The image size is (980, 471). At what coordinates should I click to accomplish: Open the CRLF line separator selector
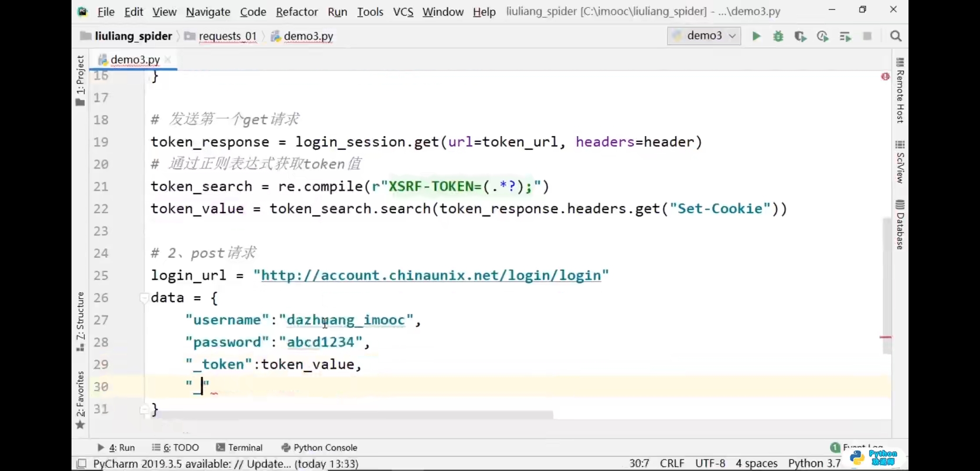[672, 463]
